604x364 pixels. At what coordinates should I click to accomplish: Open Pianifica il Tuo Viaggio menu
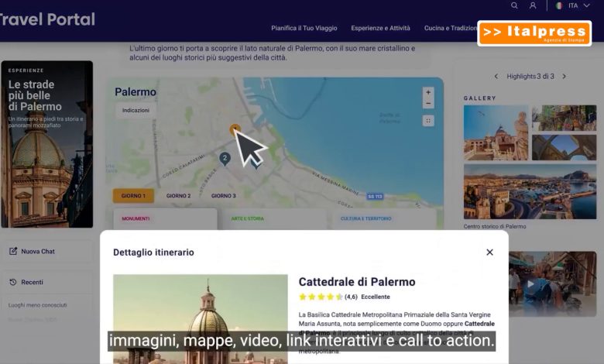pos(304,28)
